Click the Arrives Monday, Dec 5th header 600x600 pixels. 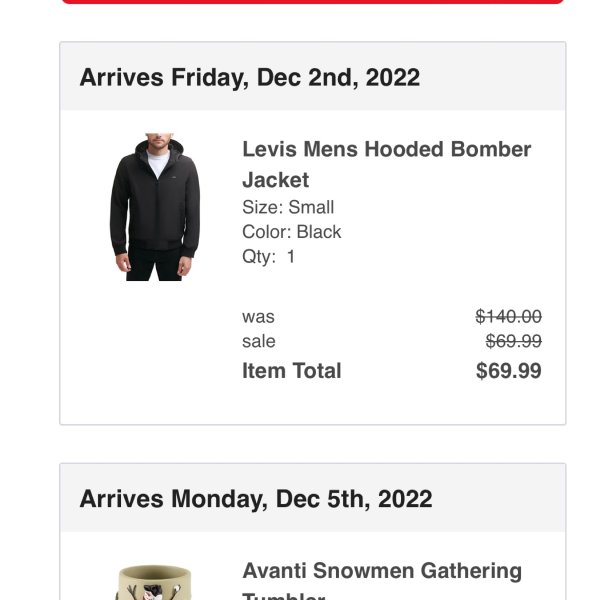256,499
